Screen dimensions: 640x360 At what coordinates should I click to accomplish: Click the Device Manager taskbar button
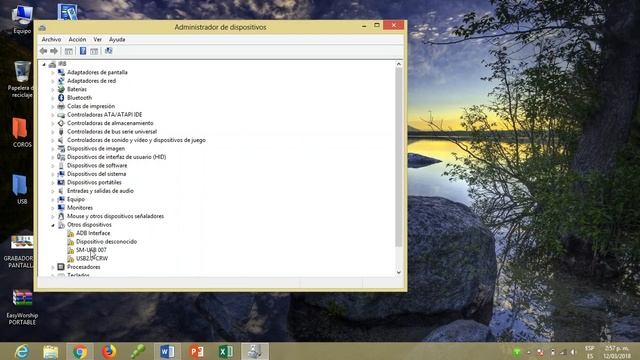[255, 351]
